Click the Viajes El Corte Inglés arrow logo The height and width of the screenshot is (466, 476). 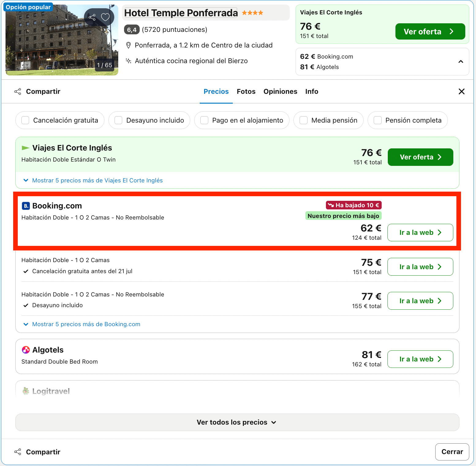[25, 148]
